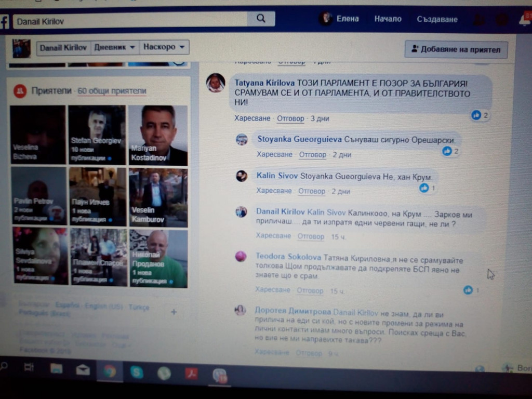Open 60 общи приятели link
The image size is (532, 399).
[x=112, y=91]
